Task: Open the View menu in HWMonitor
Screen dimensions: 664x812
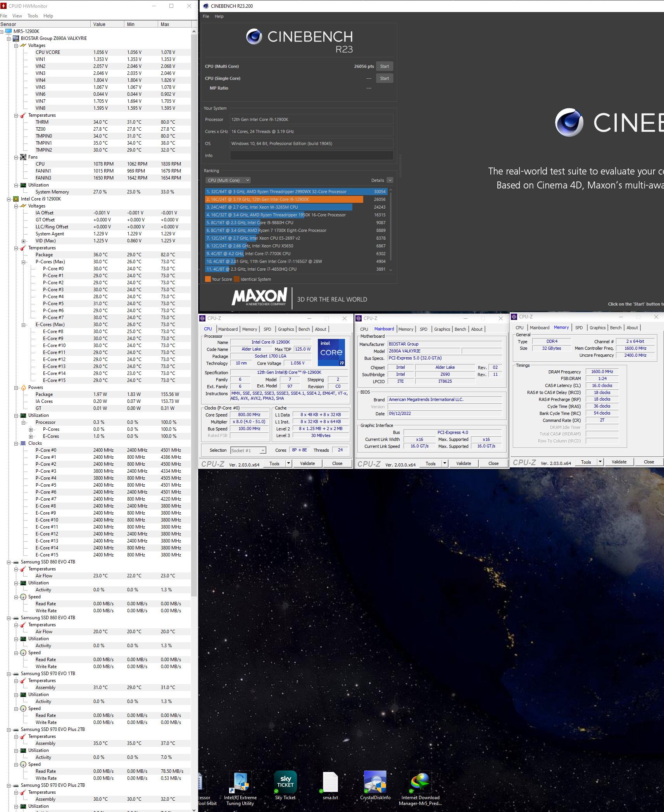Action: tap(17, 16)
